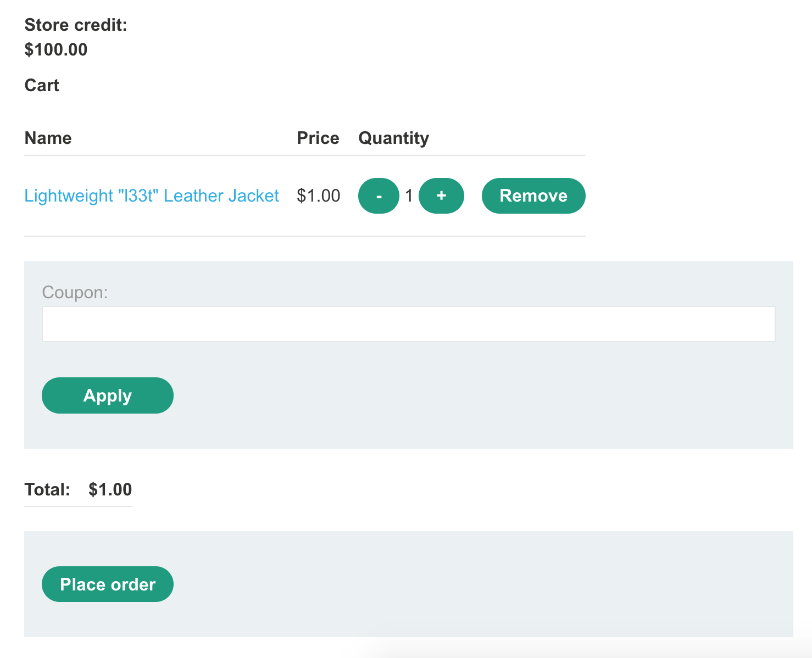Click the quantity value between steppers

[409, 196]
